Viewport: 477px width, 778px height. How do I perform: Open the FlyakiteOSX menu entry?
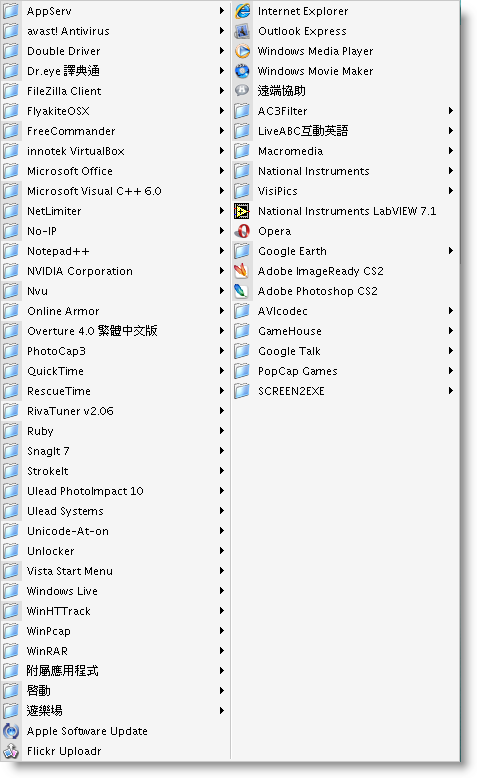115,111
